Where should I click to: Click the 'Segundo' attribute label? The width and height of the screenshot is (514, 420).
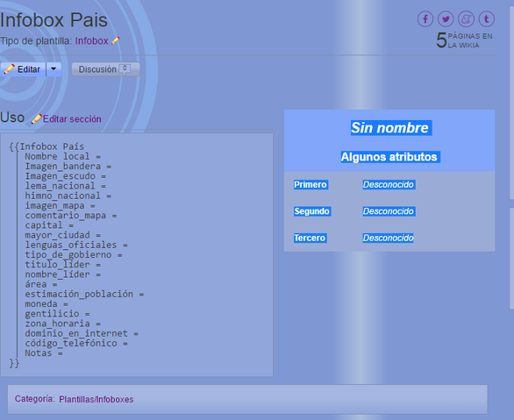tap(311, 211)
